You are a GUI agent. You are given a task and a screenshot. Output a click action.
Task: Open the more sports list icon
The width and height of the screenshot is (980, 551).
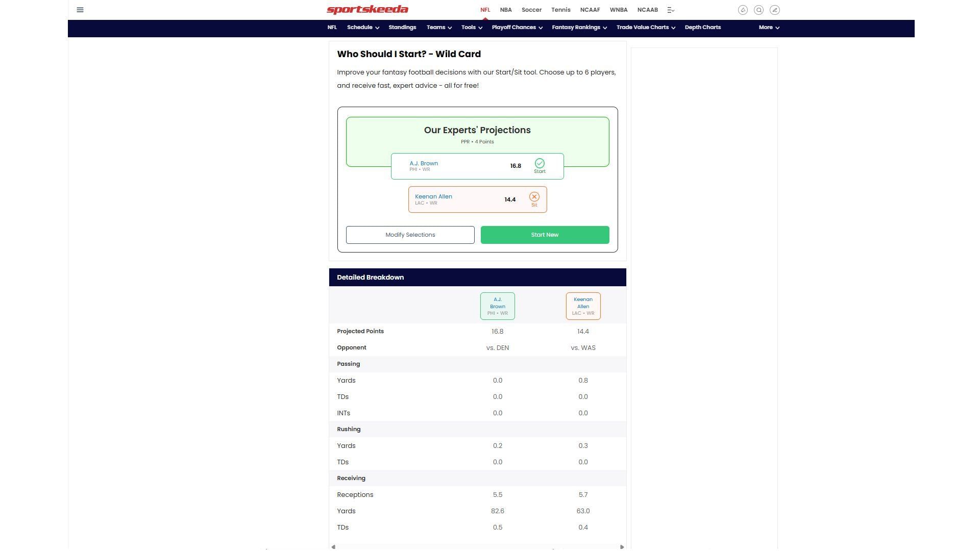click(671, 10)
